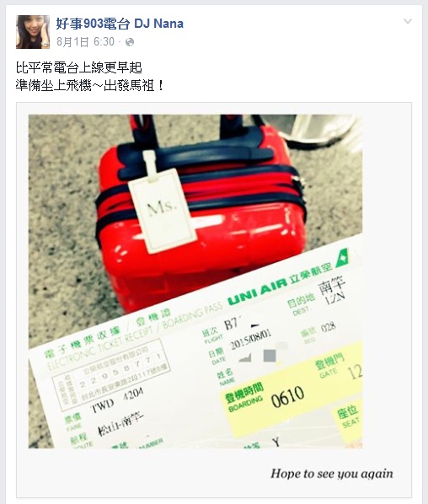The width and height of the screenshot is (428, 504).
Task: Click the first line 比平常電台上線更早起
Action: 79,67
